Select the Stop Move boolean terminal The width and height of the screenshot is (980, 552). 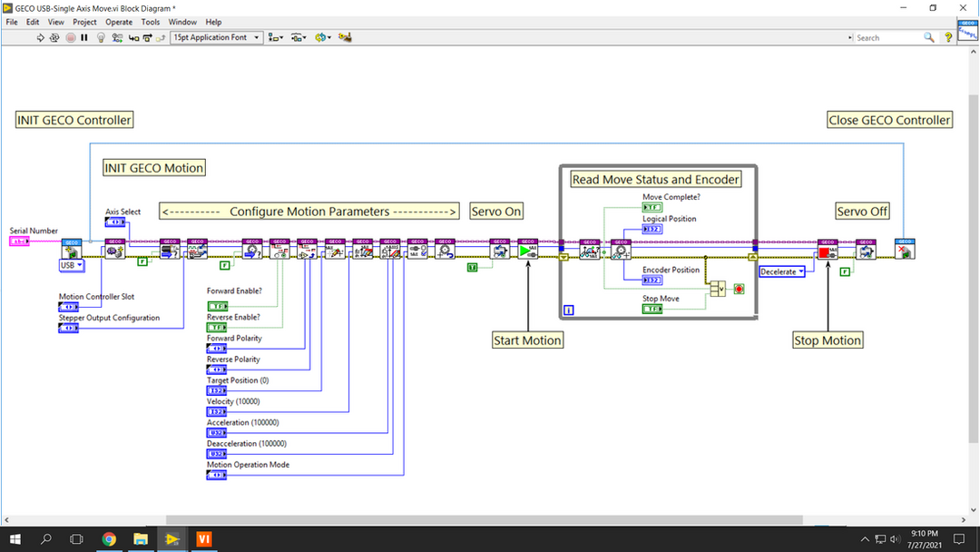(x=652, y=310)
